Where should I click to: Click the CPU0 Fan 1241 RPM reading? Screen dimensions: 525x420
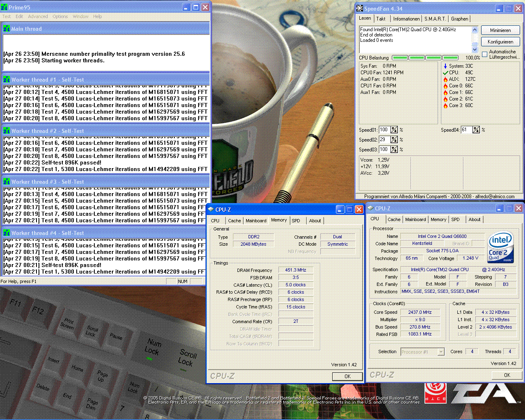point(382,73)
